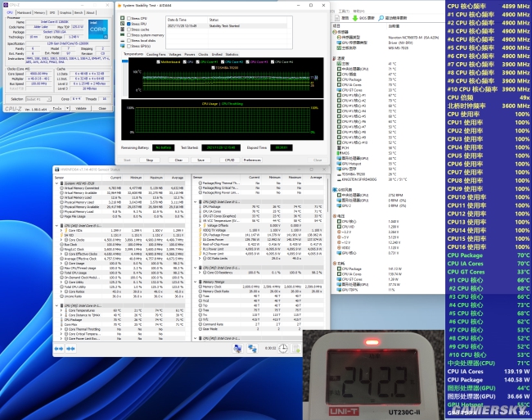The width and height of the screenshot is (532, 420).
Task: Click the Stop button in stability test
Action: click(x=149, y=160)
